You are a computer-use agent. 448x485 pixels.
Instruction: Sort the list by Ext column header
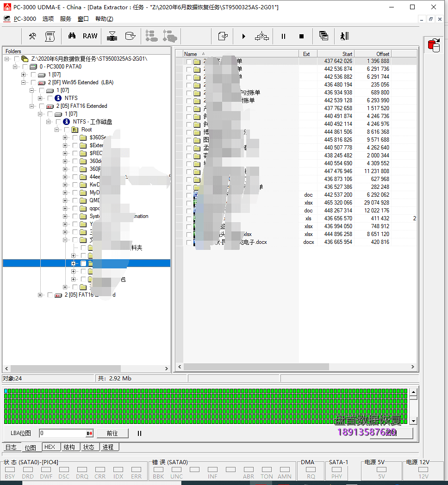click(x=308, y=54)
